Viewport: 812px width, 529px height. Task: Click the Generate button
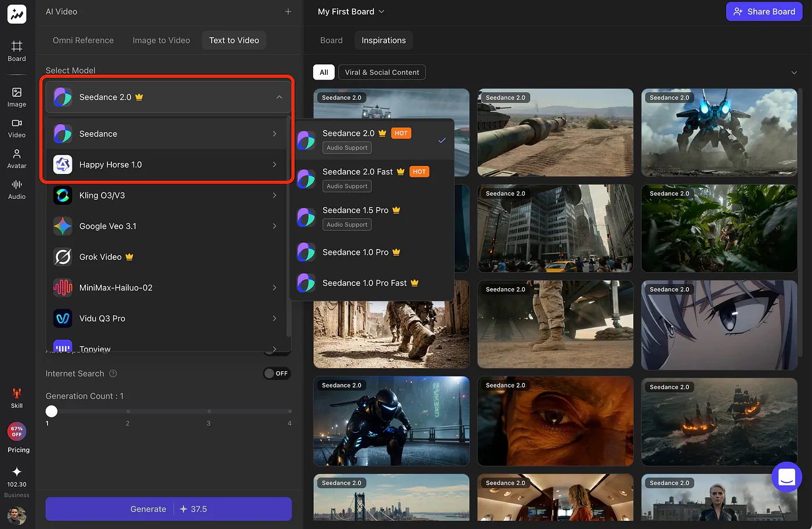(169, 509)
